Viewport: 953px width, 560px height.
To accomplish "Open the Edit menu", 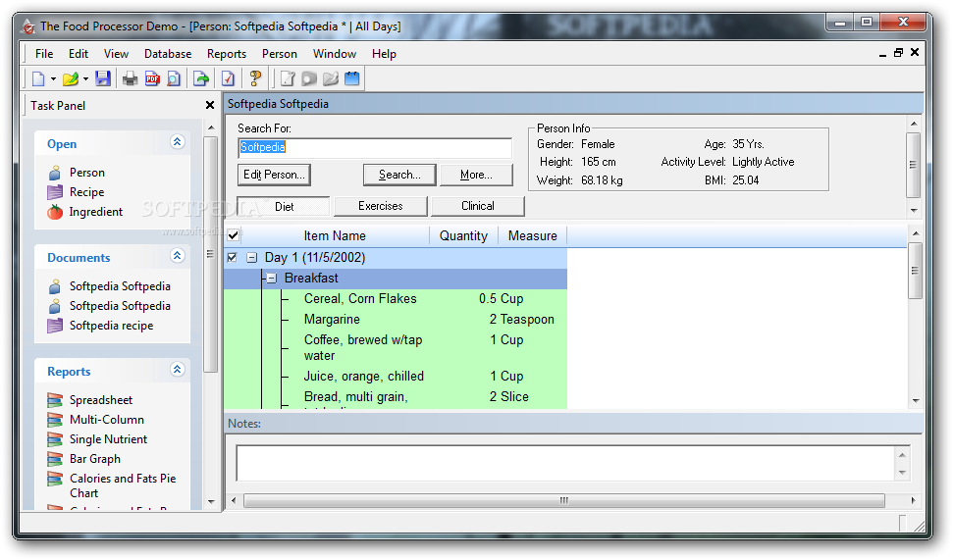I will pyautogui.click(x=79, y=54).
